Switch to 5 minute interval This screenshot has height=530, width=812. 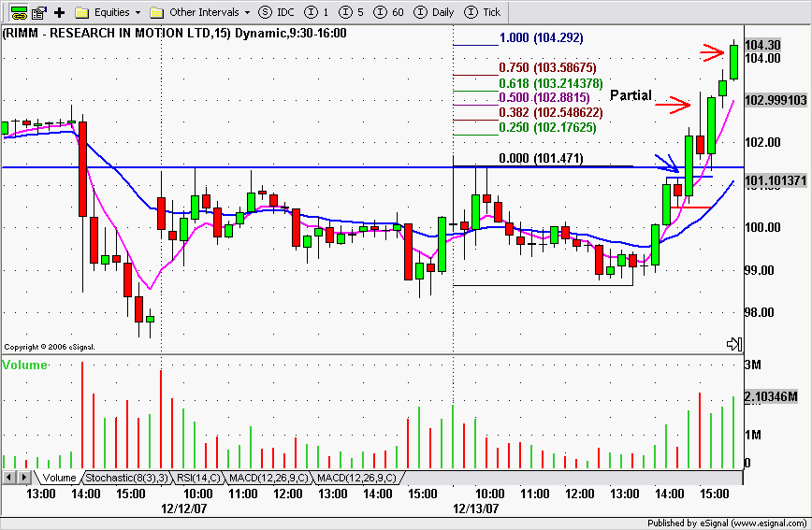pos(351,12)
